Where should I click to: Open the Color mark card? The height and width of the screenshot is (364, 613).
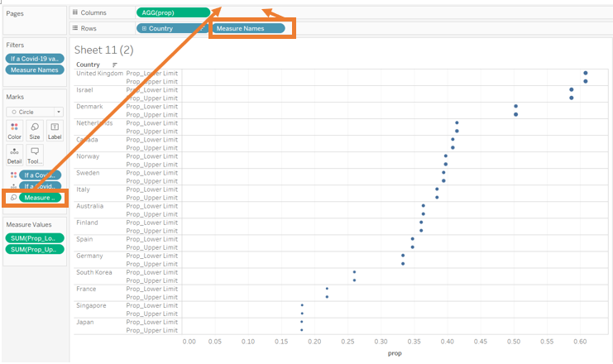click(x=14, y=131)
